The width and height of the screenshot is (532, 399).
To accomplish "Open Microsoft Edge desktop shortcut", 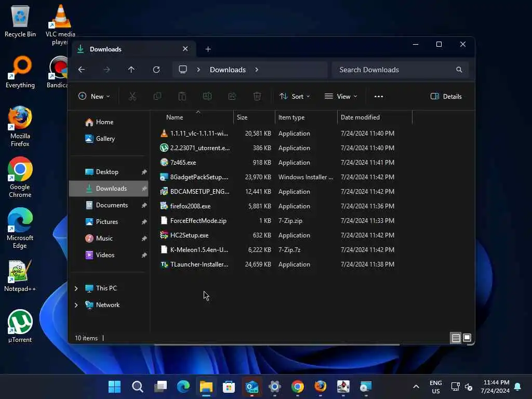I will tap(20, 228).
